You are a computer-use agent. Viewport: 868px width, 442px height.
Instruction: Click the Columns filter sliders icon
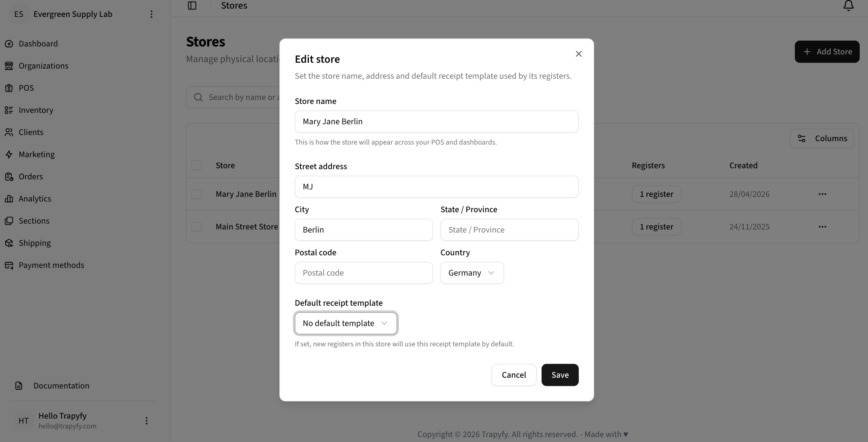tap(802, 139)
